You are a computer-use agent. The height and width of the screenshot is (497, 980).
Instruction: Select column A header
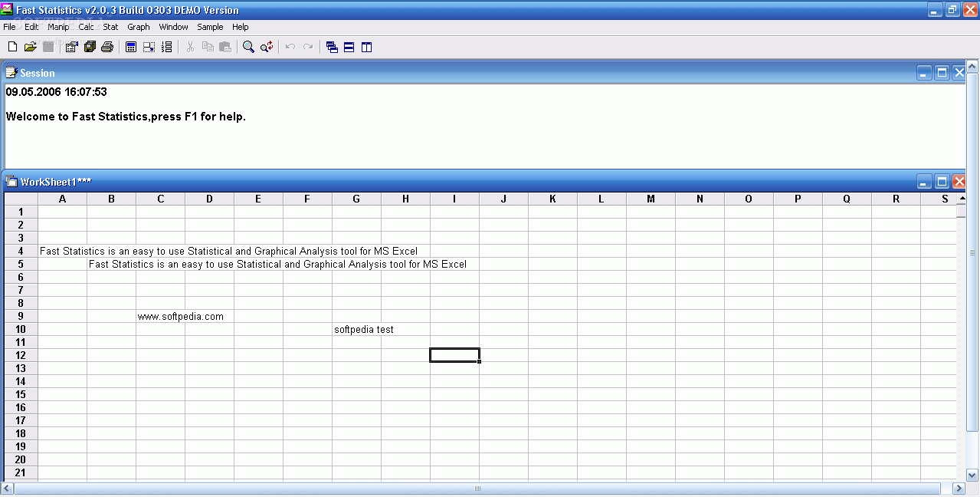pos(62,199)
